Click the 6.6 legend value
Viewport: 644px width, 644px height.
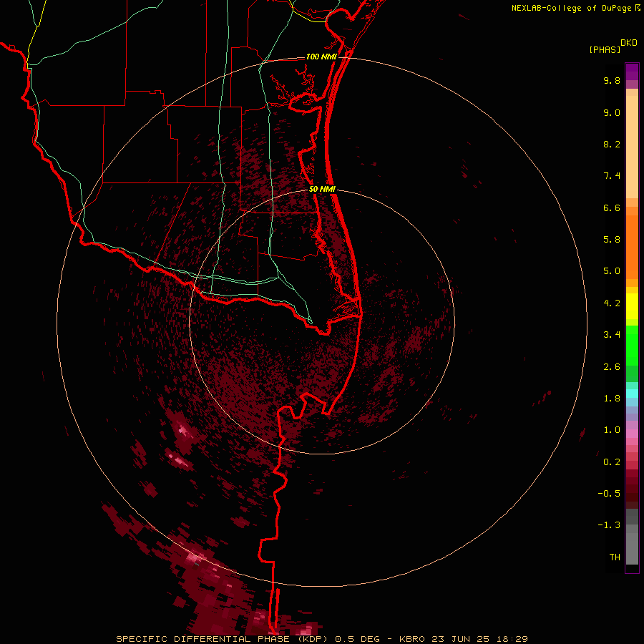612,208
